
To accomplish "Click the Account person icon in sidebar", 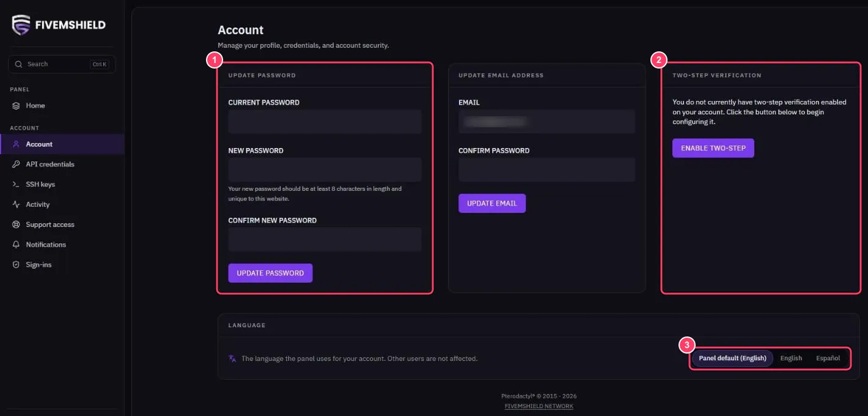I will (x=17, y=144).
